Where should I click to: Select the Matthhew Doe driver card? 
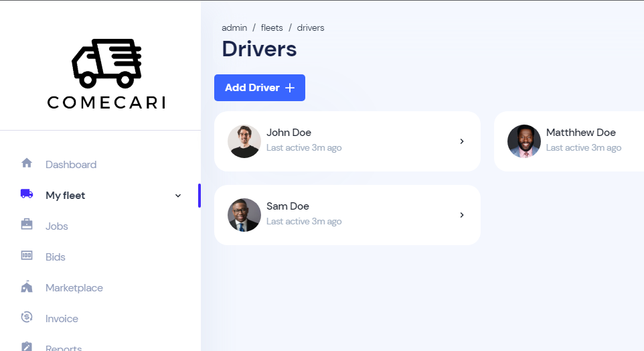click(x=569, y=141)
